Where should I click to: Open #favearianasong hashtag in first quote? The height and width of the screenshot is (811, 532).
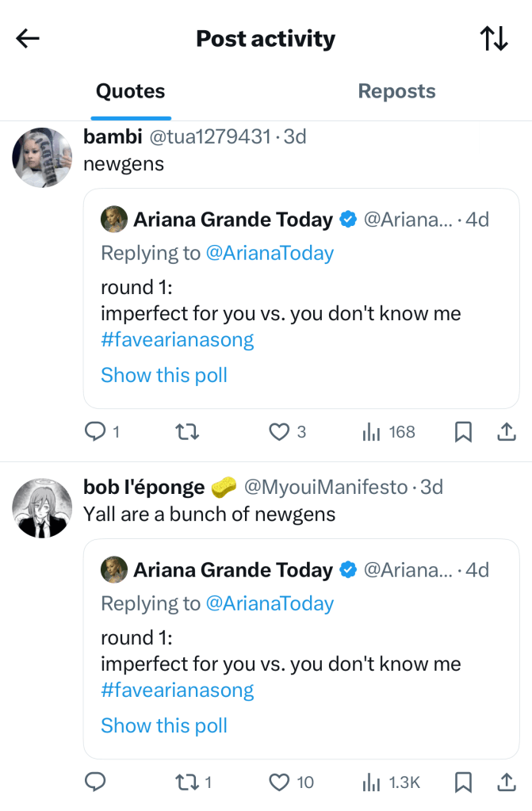point(178,340)
